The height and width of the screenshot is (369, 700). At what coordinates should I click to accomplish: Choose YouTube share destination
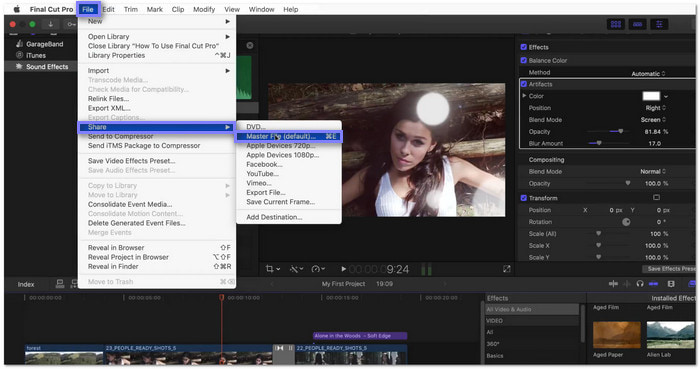[x=289, y=174]
